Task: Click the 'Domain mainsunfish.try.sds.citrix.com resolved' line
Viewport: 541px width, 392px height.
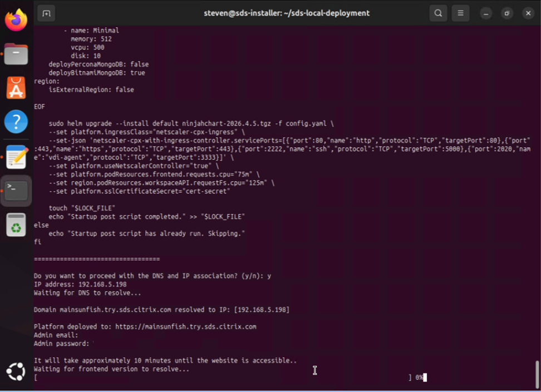Action: coord(161,310)
